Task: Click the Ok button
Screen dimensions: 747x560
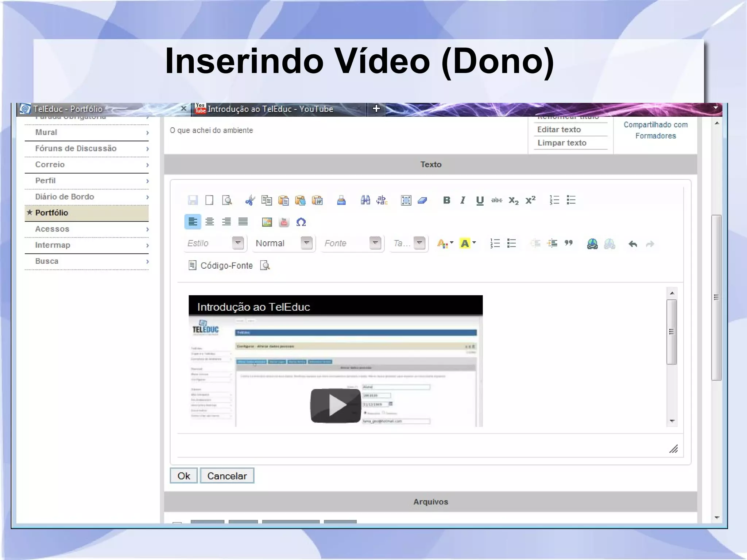Action: [x=184, y=476]
